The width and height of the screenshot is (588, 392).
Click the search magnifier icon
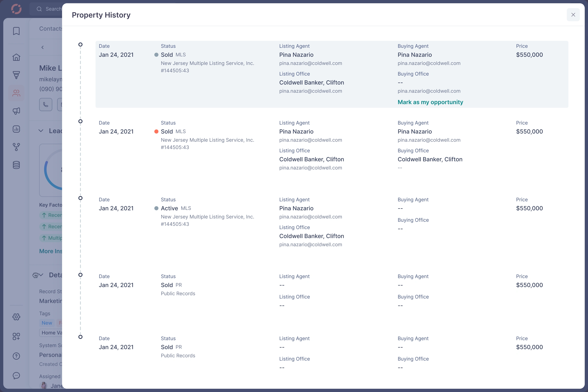(39, 9)
